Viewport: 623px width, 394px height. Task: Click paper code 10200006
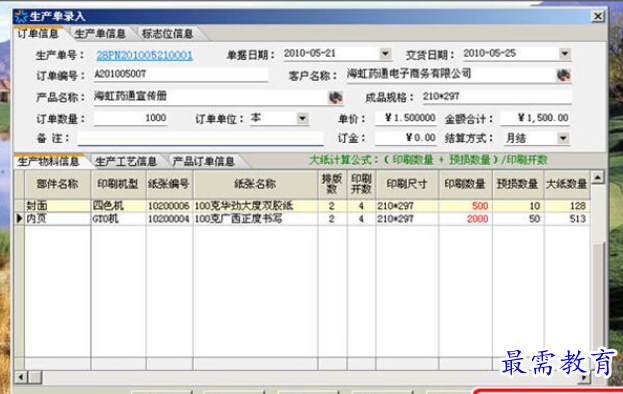point(169,206)
